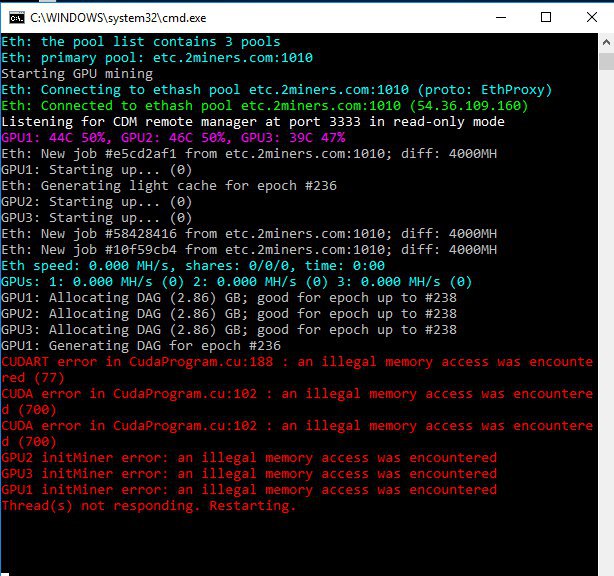Click the window title C:\WINDOWS\system32\cmd.exe
Image resolution: width=614 pixels, height=576 pixels.
118,18
